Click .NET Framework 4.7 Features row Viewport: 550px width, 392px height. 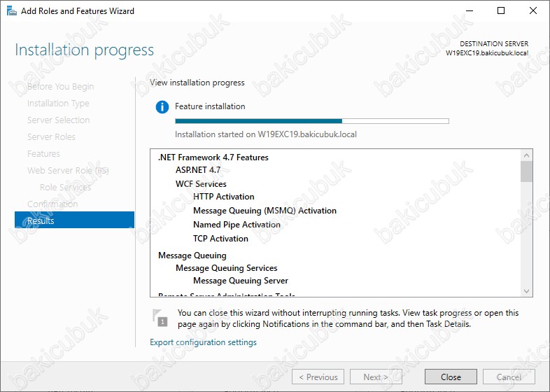tap(213, 157)
